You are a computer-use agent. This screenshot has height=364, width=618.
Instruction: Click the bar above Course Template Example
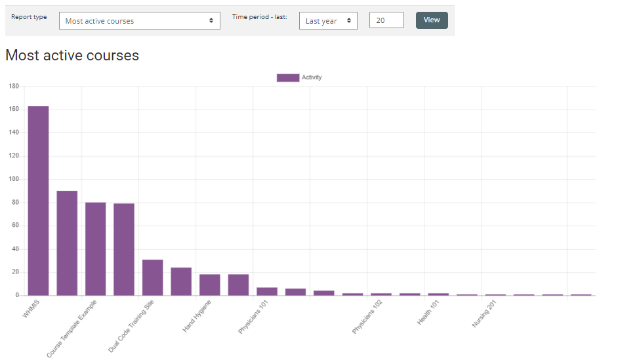click(x=95, y=249)
